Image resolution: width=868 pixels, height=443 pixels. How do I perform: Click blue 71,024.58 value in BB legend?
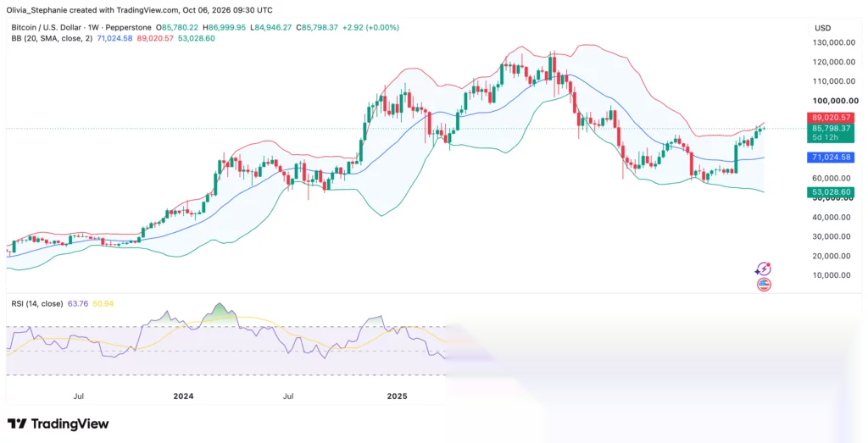click(x=114, y=38)
